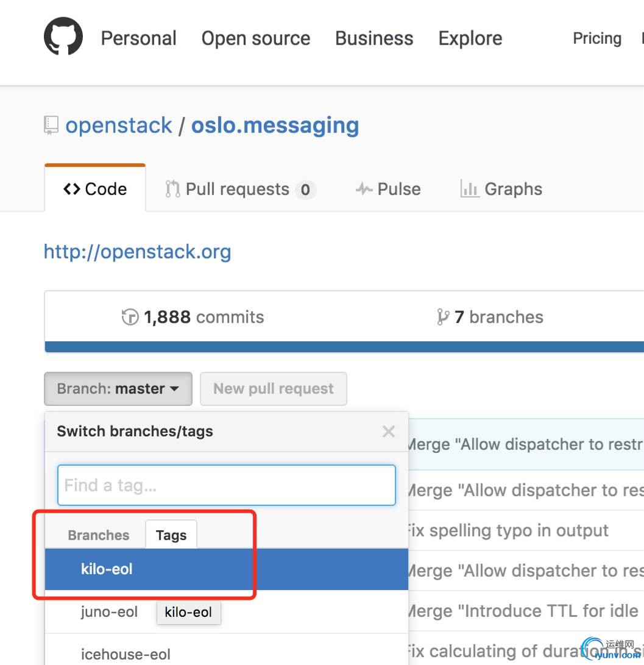Close the Switch branches/tags popup
The image size is (644, 665).
click(388, 432)
